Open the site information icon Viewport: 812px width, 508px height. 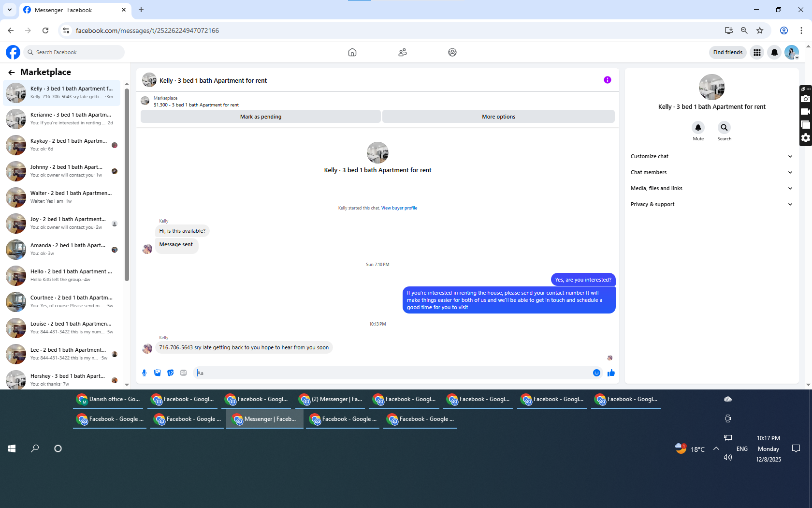66,30
